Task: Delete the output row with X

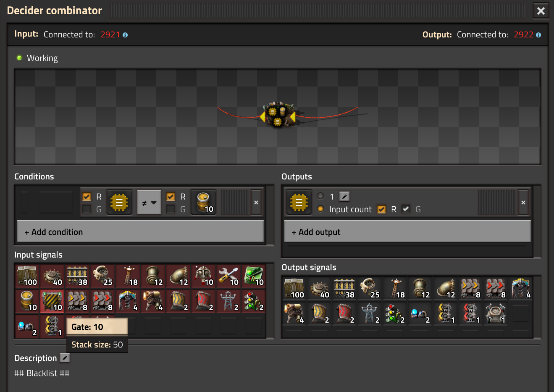Action: tap(523, 203)
